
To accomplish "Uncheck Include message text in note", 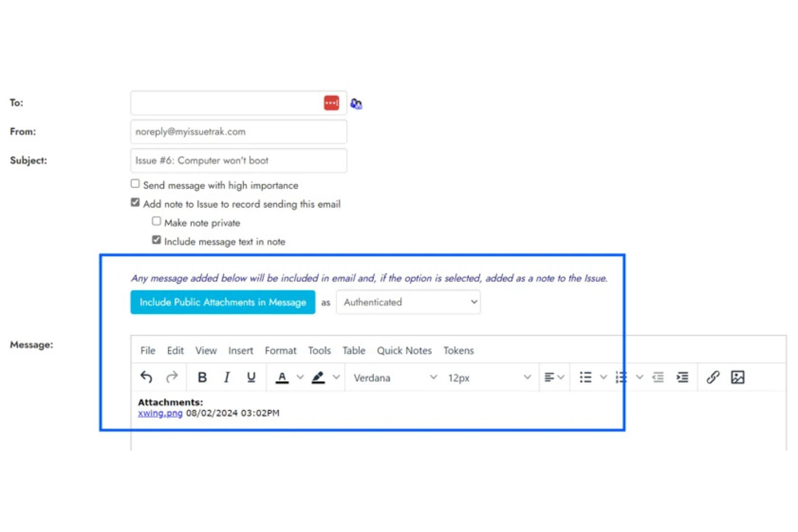I will (156, 240).
